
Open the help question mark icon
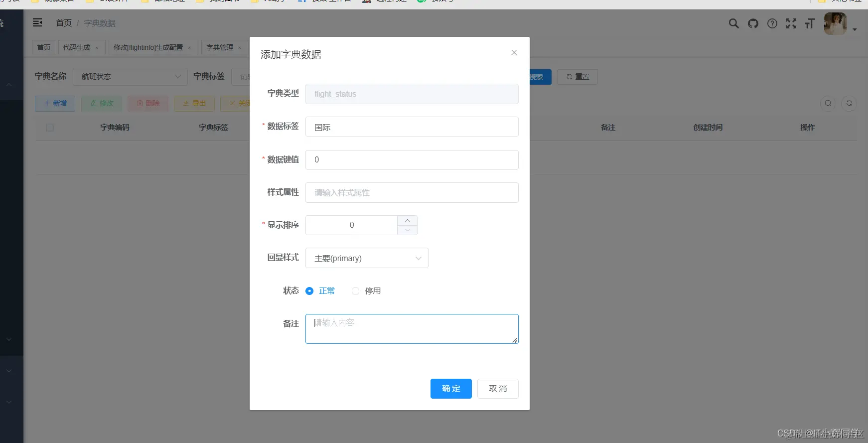(x=772, y=23)
